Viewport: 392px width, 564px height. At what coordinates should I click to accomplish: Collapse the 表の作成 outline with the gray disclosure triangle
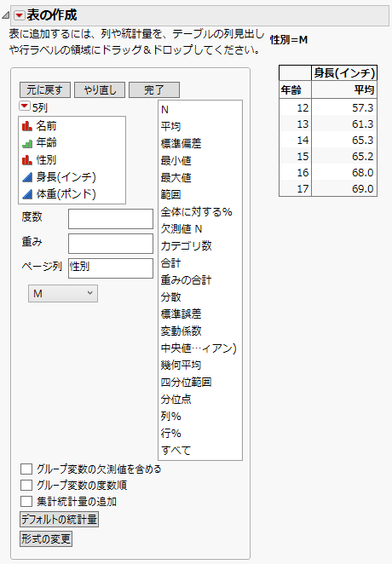pos(6,15)
